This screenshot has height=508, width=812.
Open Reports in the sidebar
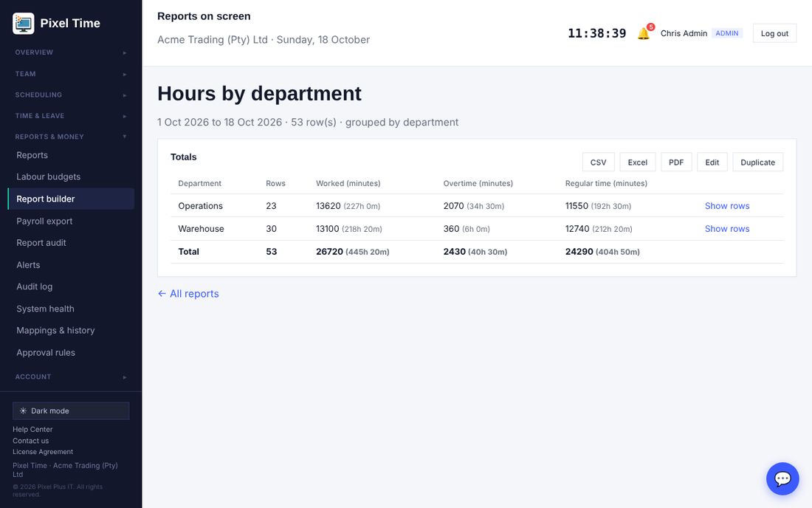(71, 155)
